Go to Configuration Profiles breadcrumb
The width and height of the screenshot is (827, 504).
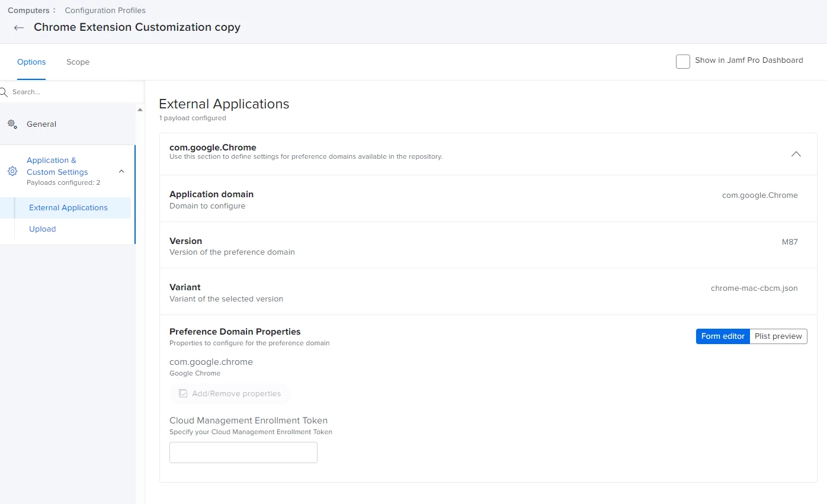coord(105,10)
